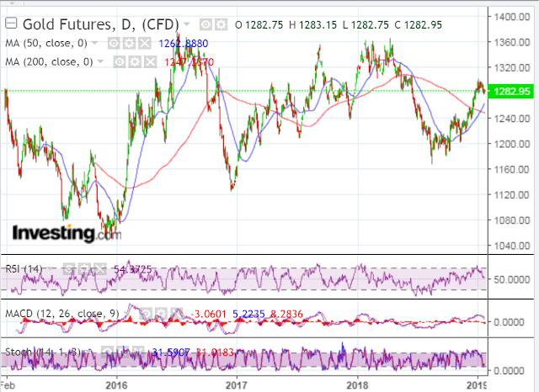
Task: Click the 1040.00 price axis label
Action: click(x=512, y=246)
